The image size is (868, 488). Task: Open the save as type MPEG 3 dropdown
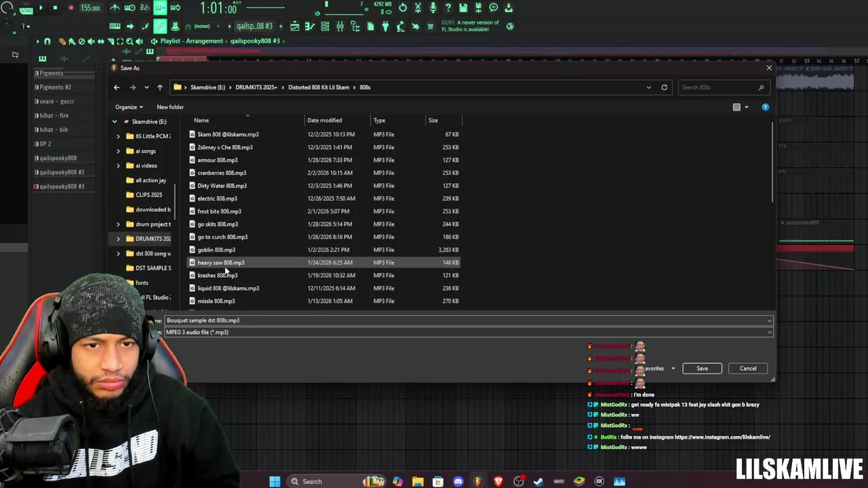(469, 333)
